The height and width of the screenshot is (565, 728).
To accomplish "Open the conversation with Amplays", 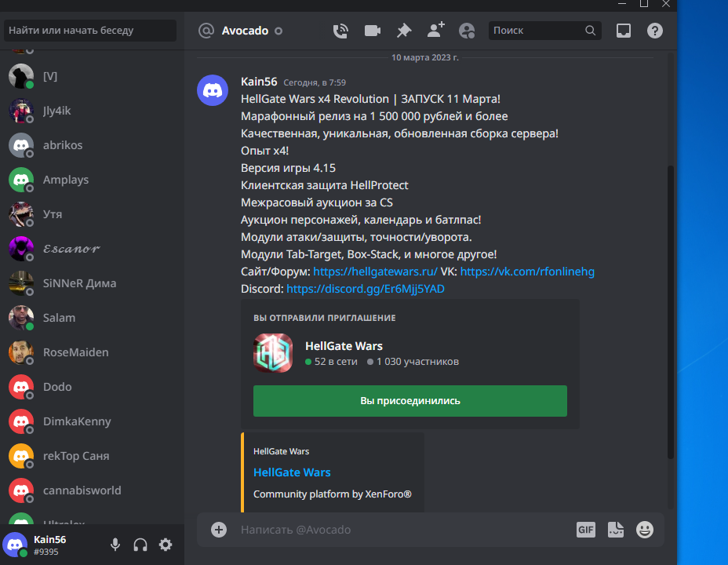I will pos(92,180).
